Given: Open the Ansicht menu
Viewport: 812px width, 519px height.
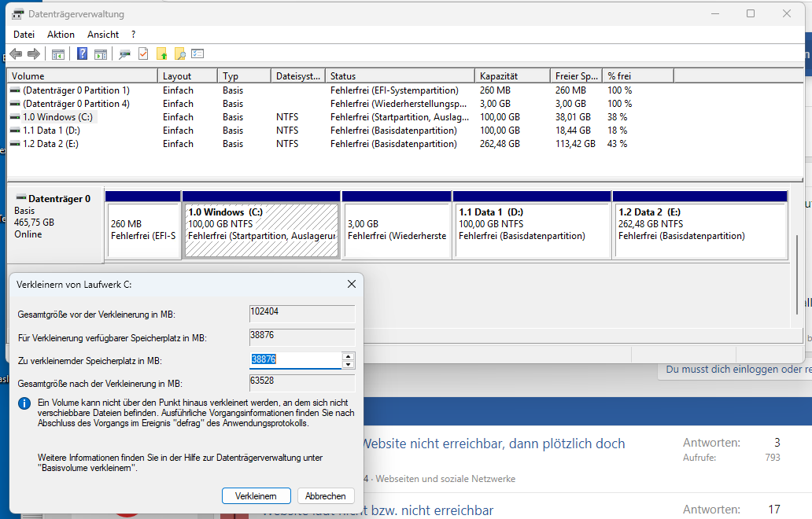Looking at the screenshot, I should coord(103,35).
